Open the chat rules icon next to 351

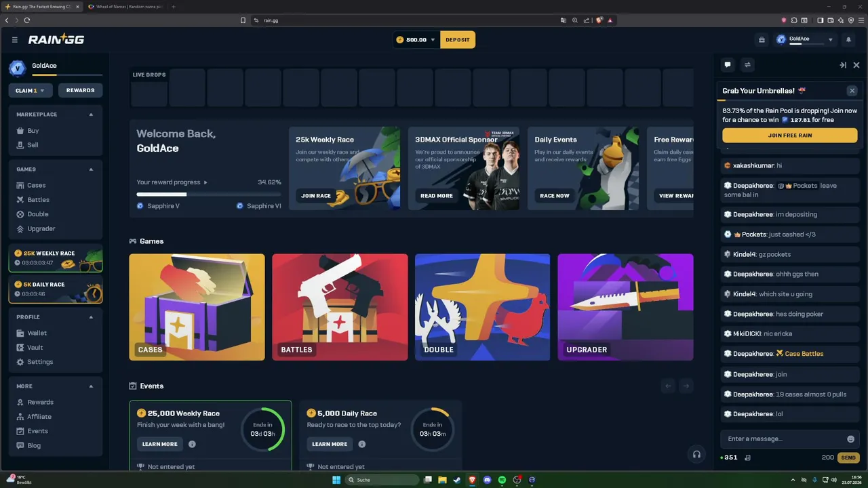[x=747, y=457]
